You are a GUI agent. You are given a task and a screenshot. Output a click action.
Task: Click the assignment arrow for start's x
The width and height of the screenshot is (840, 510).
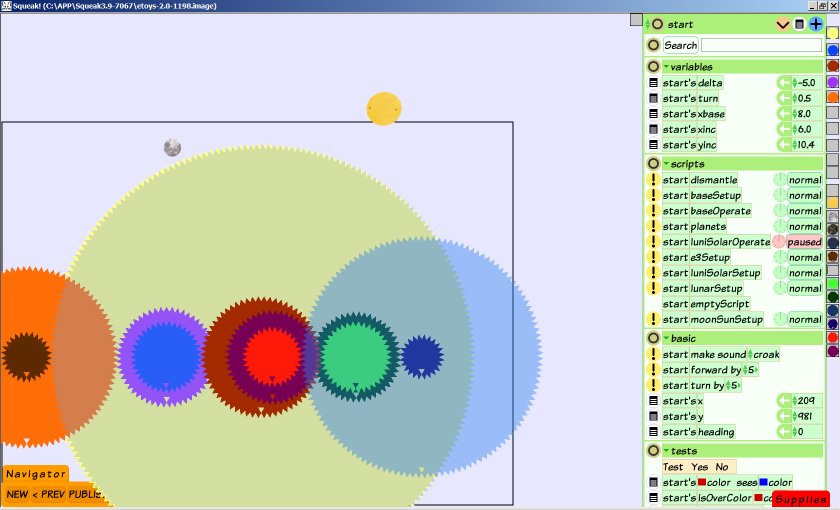tap(784, 401)
